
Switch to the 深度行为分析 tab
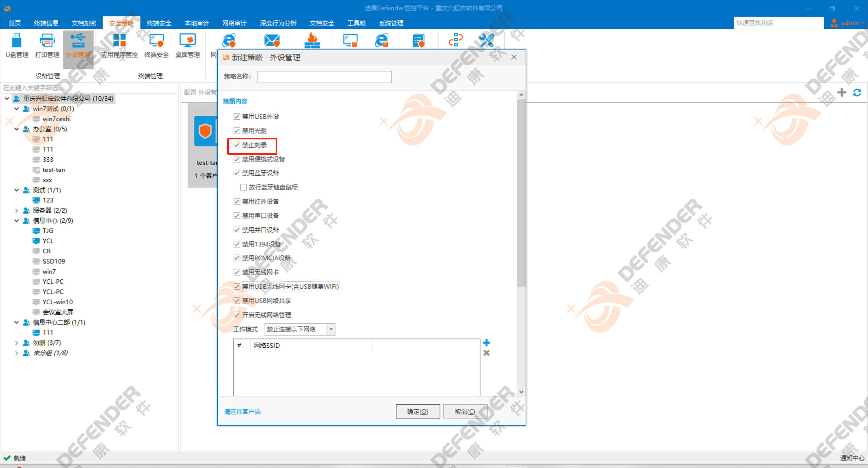278,23
